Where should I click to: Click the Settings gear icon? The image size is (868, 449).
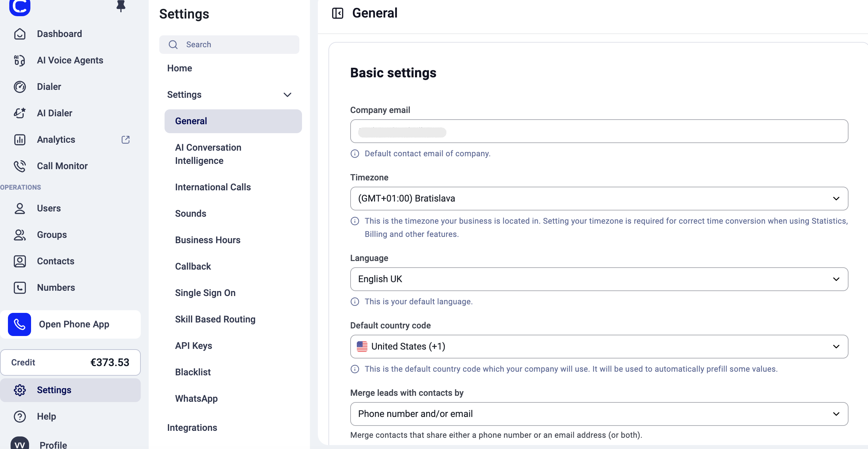pyautogui.click(x=19, y=390)
